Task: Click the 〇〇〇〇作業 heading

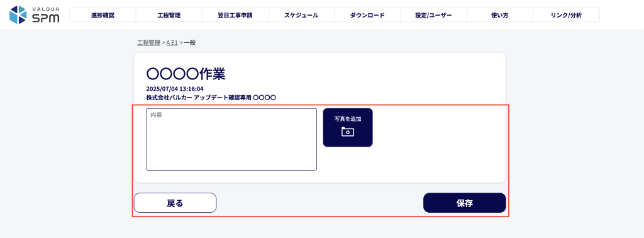Action: 186,74
